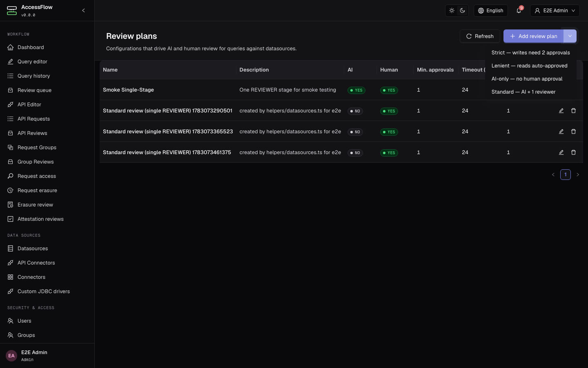Screen dimensions: 588x368
Task: Switch to the dark theme moon icon
Action: (x=462, y=11)
